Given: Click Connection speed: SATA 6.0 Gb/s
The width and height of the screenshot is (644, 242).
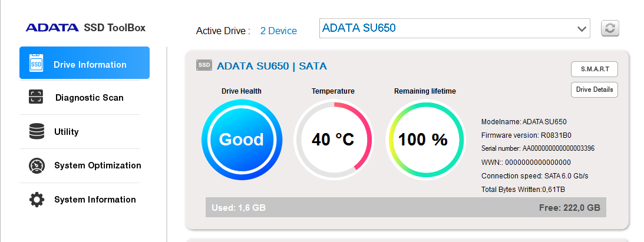Looking at the screenshot, I should [x=535, y=176].
